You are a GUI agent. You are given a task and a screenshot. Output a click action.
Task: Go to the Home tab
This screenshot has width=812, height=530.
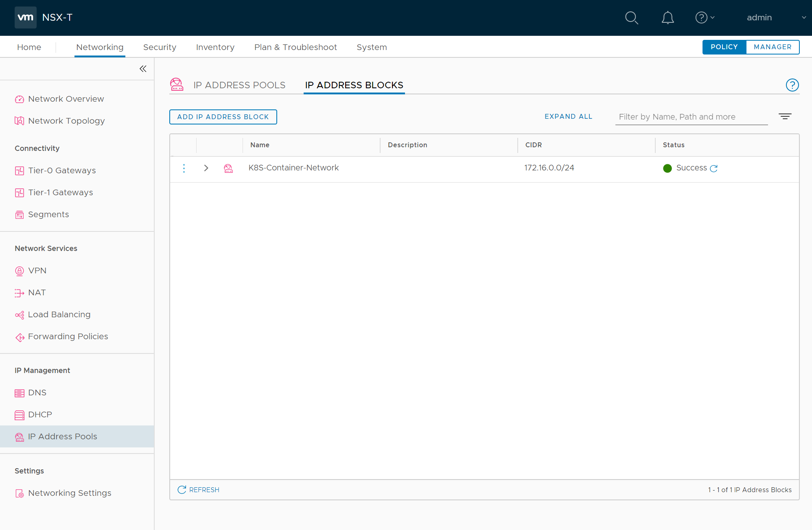(x=29, y=47)
